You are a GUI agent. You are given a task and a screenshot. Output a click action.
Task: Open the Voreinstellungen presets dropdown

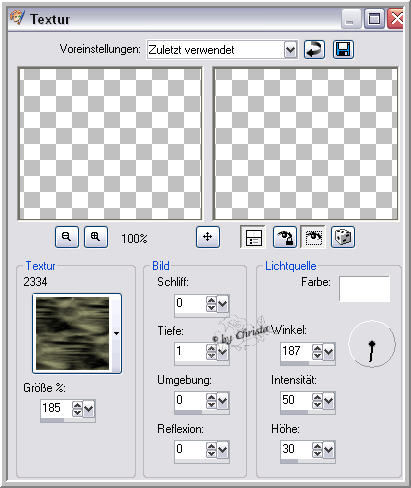[x=290, y=50]
